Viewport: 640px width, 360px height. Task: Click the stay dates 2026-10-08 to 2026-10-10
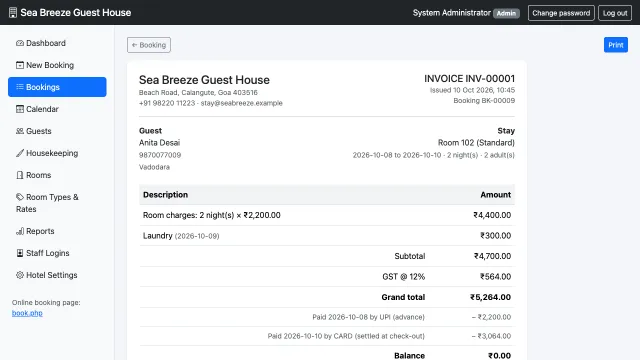tap(397, 155)
